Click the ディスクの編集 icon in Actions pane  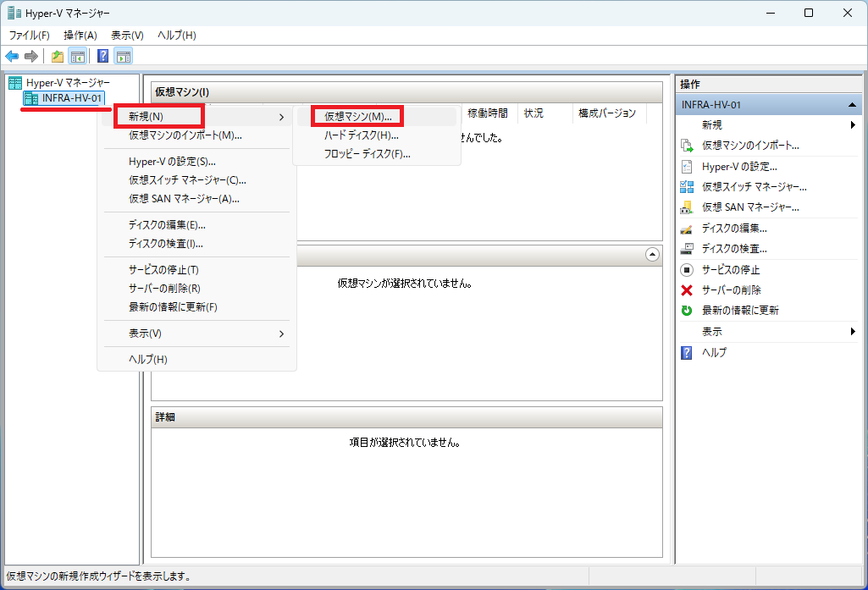click(x=687, y=229)
